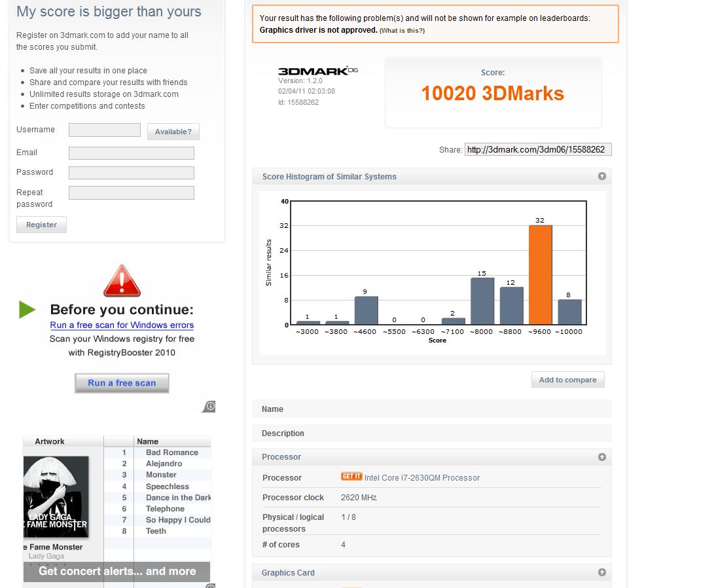Screen dimensions: 716x588
Task: Click the Id: 15588262 text
Action: (298, 102)
